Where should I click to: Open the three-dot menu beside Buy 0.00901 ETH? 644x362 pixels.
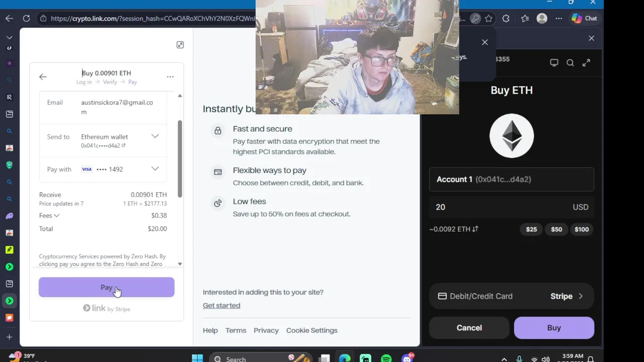(170, 77)
